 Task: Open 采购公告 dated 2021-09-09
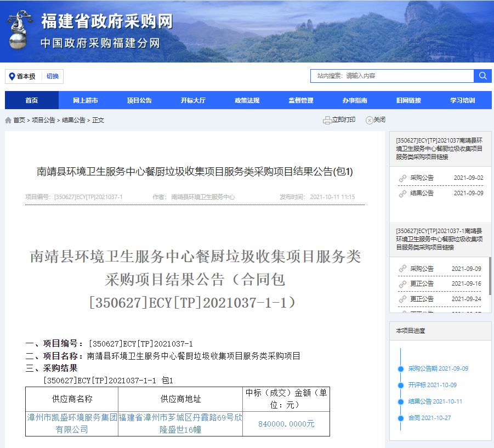[422, 269]
